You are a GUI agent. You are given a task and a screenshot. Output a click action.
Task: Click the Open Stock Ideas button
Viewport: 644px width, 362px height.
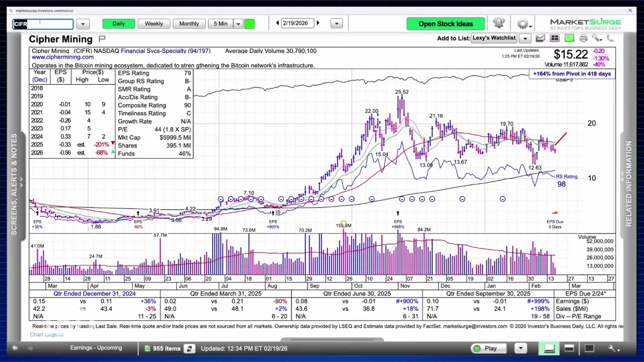pyautogui.click(x=446, y=24)
